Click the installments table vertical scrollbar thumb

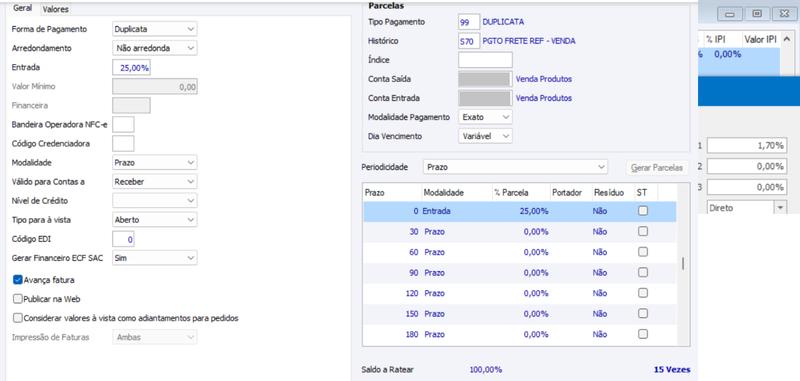[x=683, y=264]
